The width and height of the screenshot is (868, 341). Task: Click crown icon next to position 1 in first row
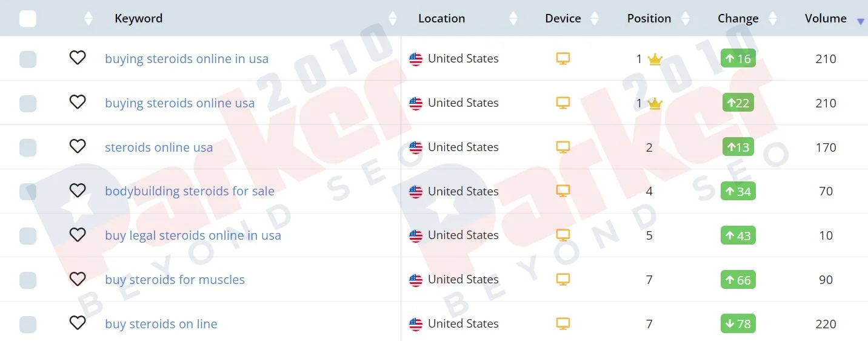655,59
